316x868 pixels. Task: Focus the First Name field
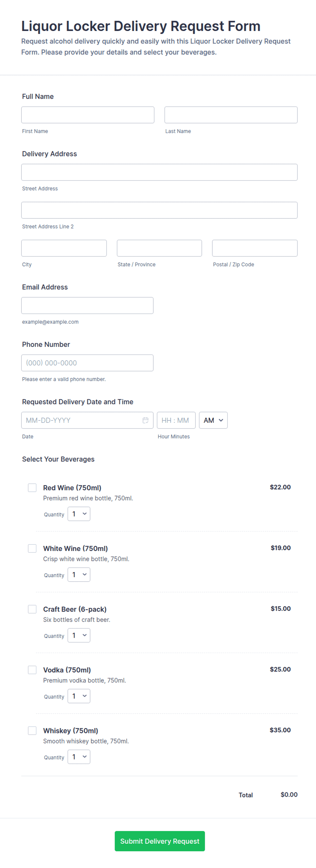coord(88,115)
